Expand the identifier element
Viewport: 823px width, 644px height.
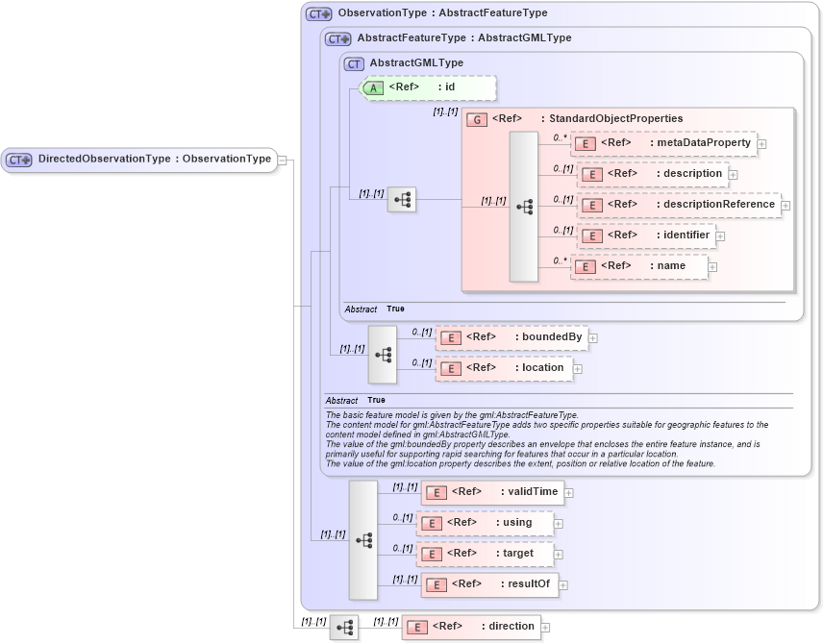tap(721, 236)
